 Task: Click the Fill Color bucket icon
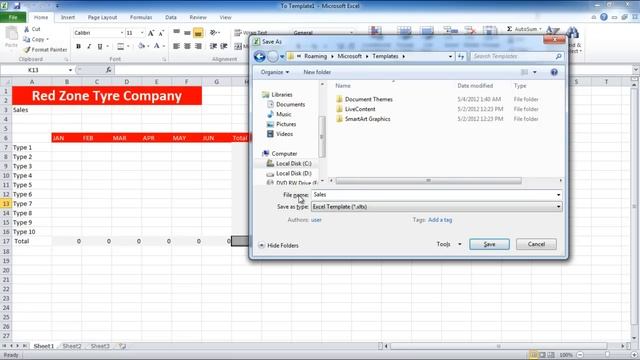pyautogui.click(x=141, y=46)
